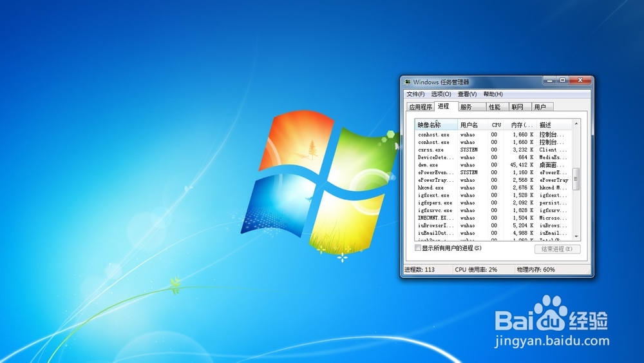Select the igfxpers.exe process
Screen dimensions: 644x363
[435, 202]
